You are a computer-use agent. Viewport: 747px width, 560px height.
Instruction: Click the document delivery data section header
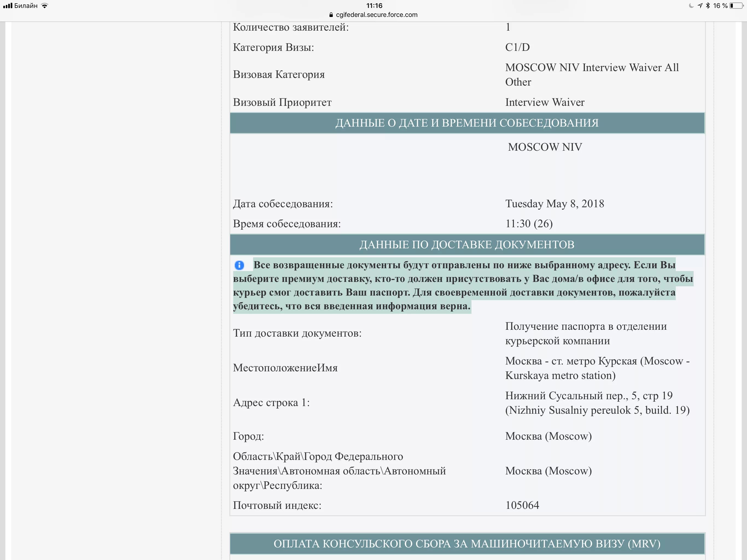click(467, 244)
